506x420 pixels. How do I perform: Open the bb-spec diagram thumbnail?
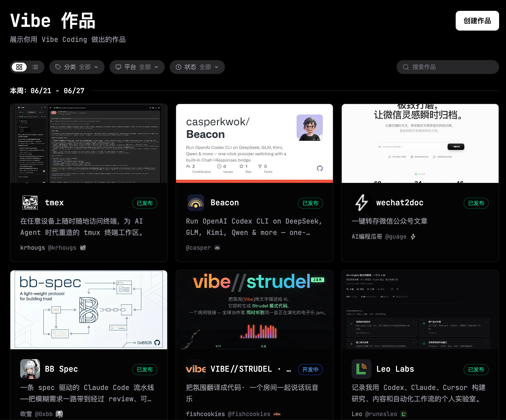click(x=89, y=310)
